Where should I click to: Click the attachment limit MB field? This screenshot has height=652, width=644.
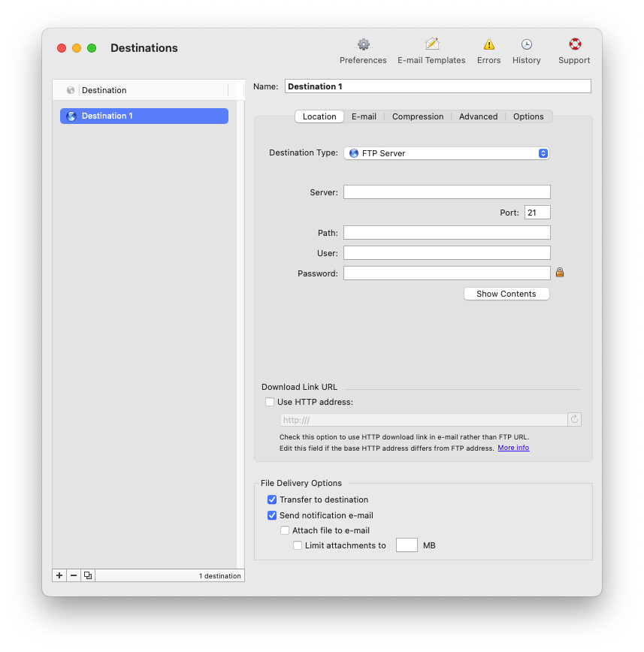coord(407,545)
